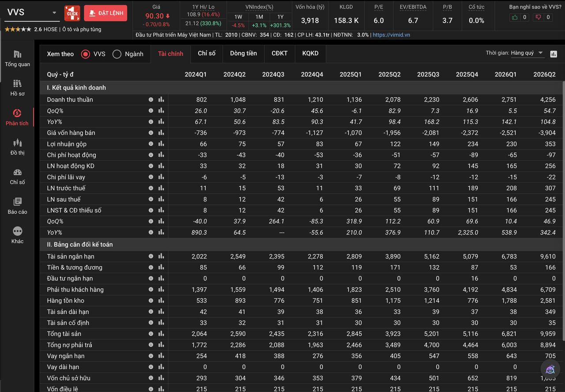Click the Vay dài hạn row label
Viewport: 565px width, 392px height.
point(63,367)
